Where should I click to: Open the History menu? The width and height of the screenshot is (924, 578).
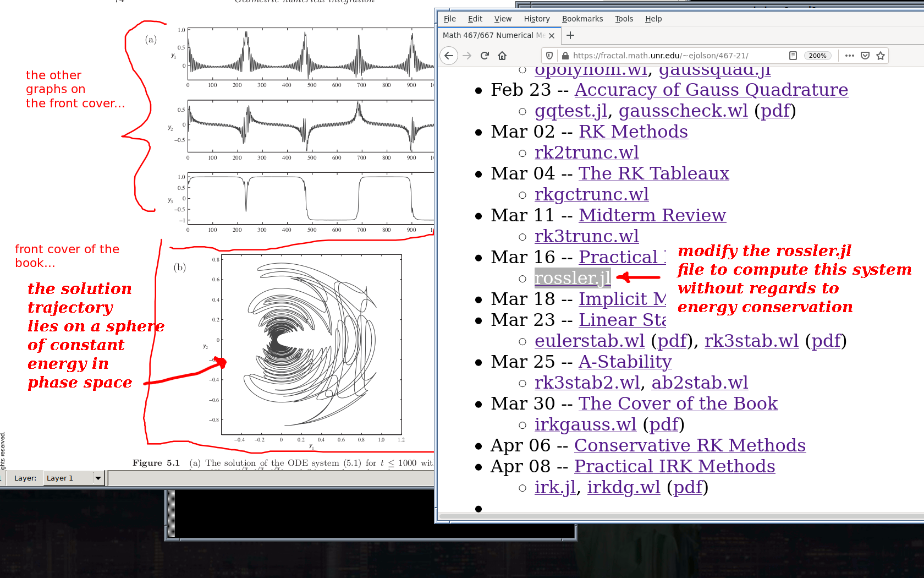click(536, 19)
